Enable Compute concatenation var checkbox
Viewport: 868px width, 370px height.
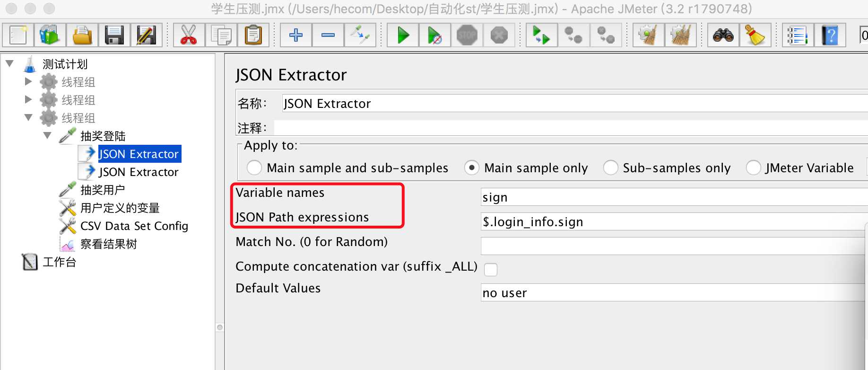(x=491, y=269)
